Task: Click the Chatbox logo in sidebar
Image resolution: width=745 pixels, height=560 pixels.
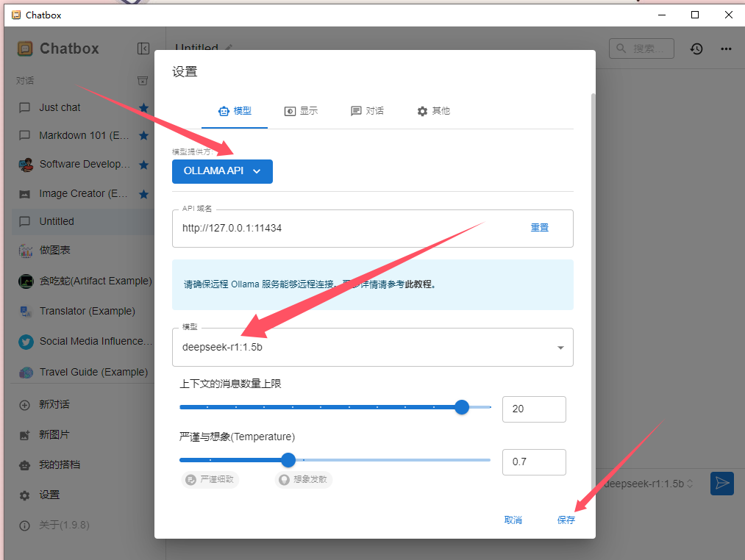Action: (x=25, y=49)
